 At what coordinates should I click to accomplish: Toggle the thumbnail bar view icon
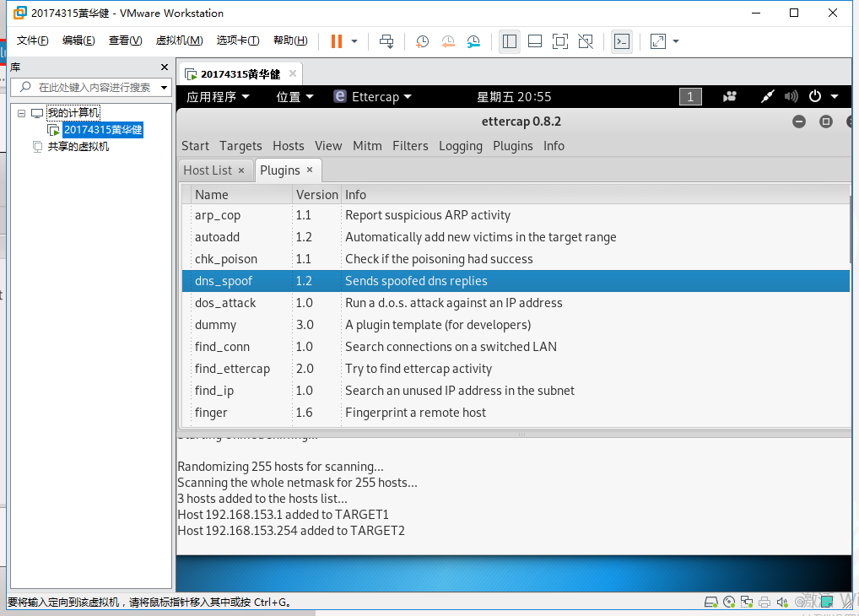(x=535, y=41)
